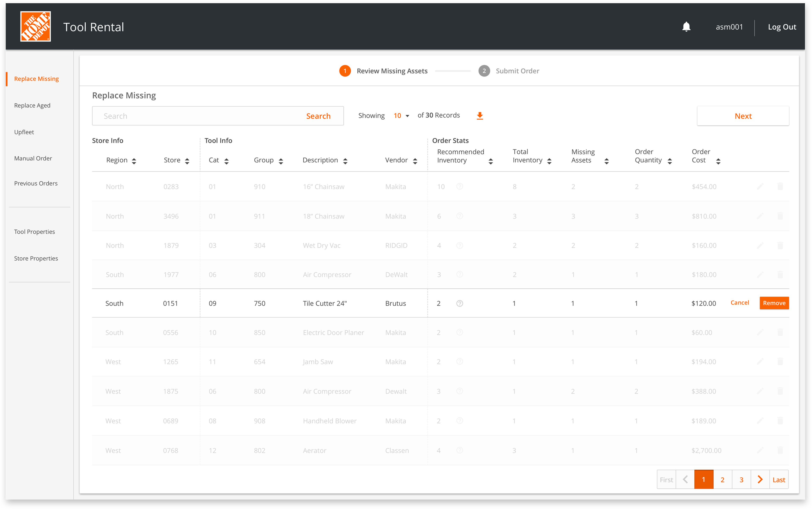This screenshot has height=509, width=812.
Task: Delete the Electric Door Planer row
Action: (x=780, y=333)
